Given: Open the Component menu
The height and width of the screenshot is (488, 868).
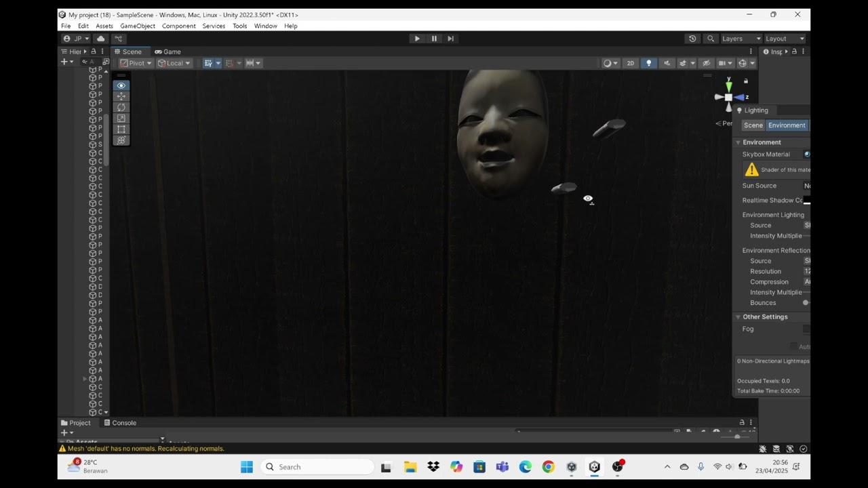Looking at the screenshot, I should [179, 26].
